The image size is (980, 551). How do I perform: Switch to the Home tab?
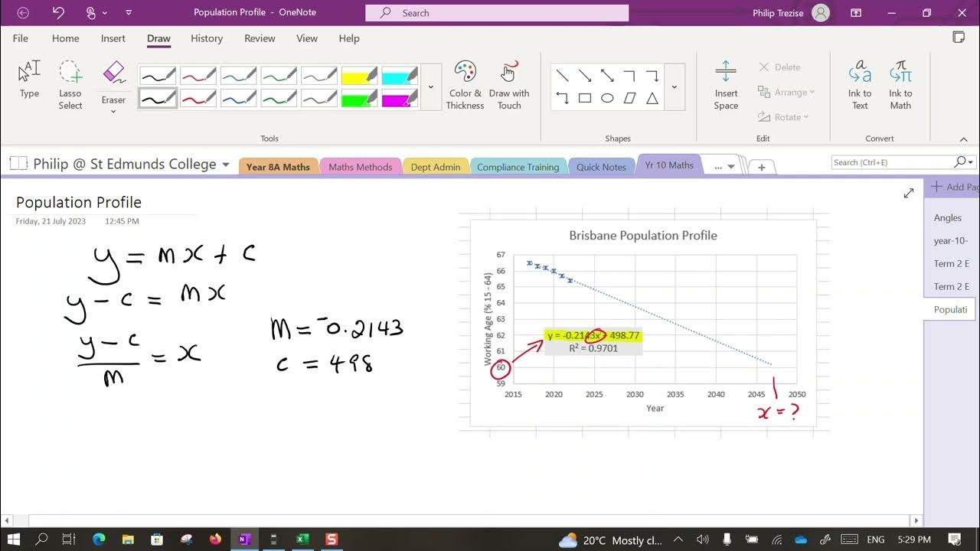65,38
